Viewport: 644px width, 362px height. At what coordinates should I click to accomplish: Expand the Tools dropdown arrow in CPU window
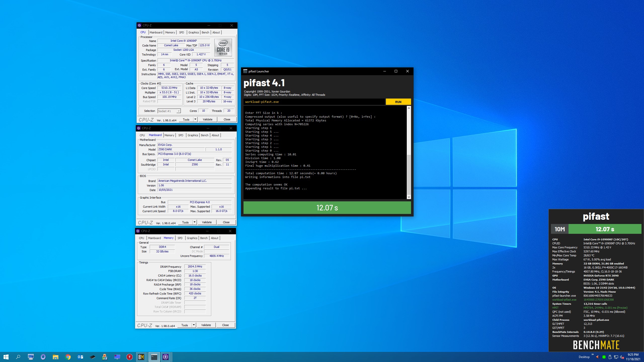(195, 119)
